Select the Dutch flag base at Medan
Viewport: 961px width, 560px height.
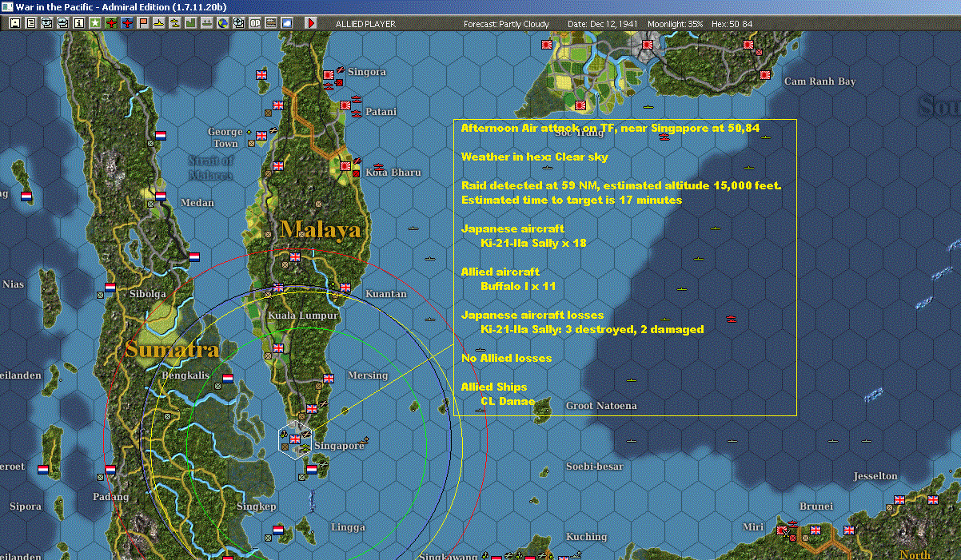(160, 197)
